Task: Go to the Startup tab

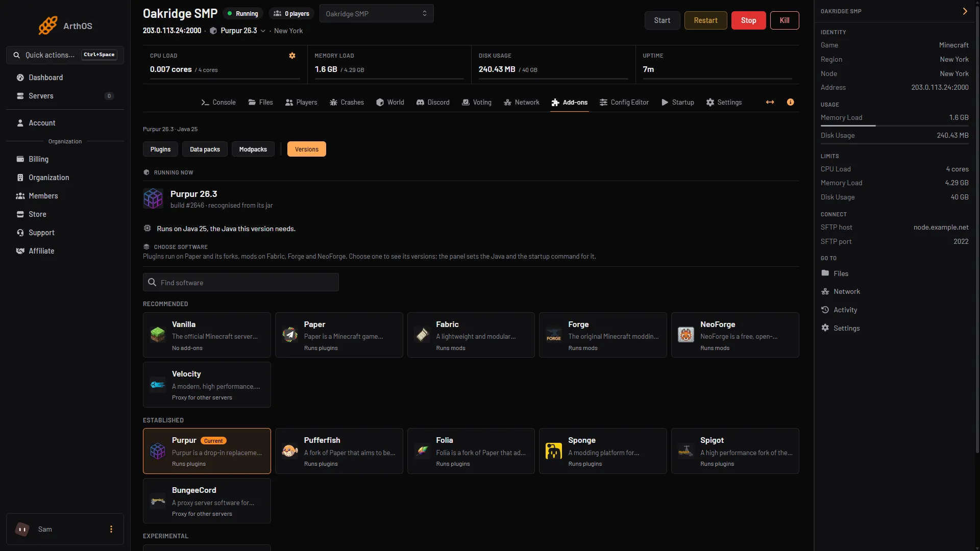Action: click(x=677, y=102)
